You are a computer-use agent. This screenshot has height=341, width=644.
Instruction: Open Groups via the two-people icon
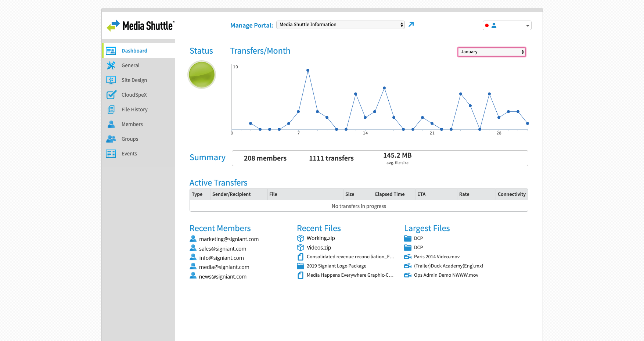[x=111, y=139]
